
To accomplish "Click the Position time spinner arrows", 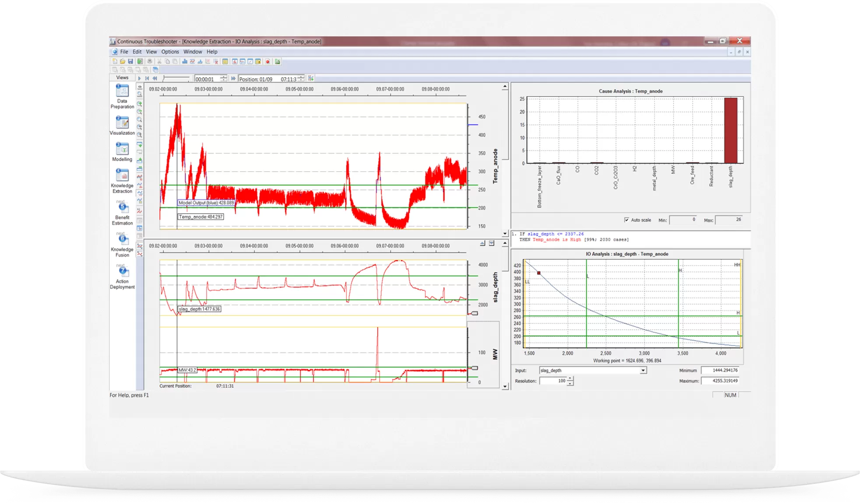I will point(301,78).
